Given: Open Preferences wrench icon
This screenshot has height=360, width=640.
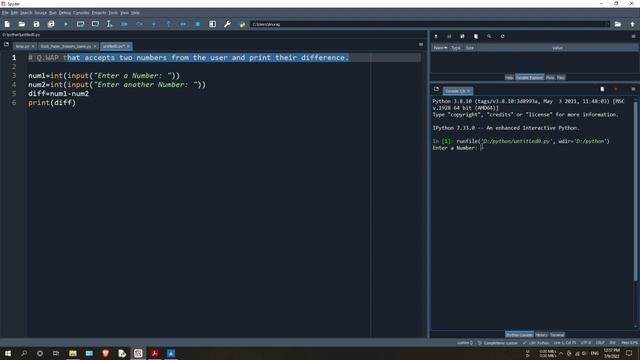Looking at the screenshot, I should 227,24.
